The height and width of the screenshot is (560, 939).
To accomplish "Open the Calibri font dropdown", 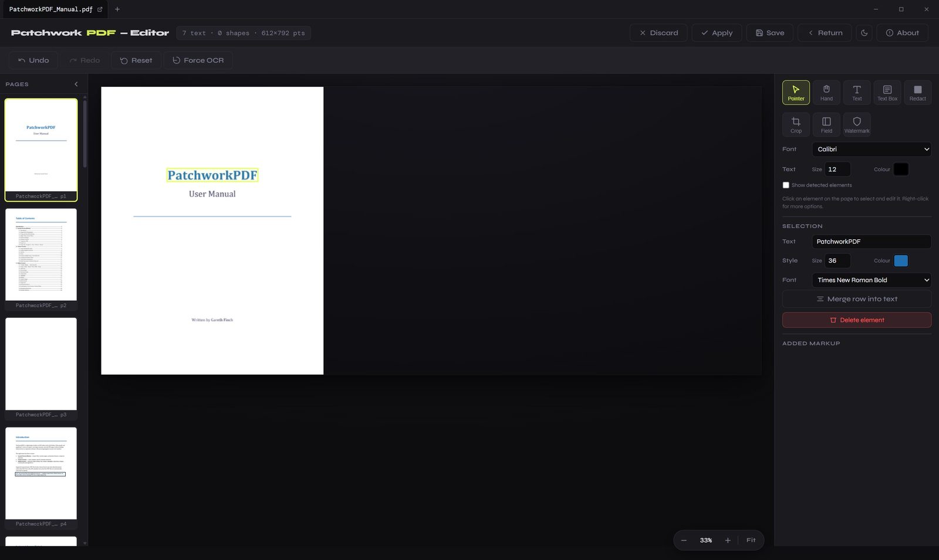I will [872, 150].
